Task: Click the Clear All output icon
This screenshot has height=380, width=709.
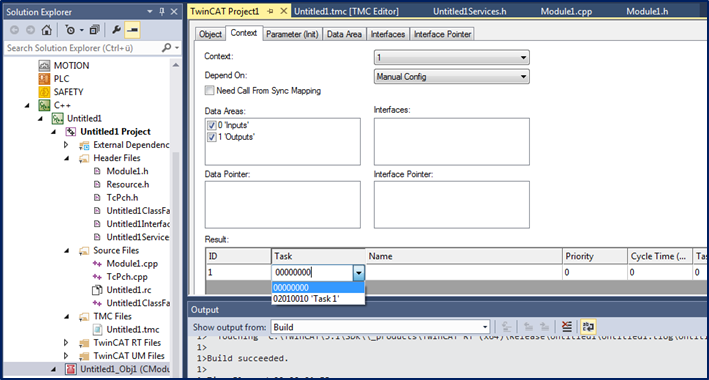Action: (567, 327)
